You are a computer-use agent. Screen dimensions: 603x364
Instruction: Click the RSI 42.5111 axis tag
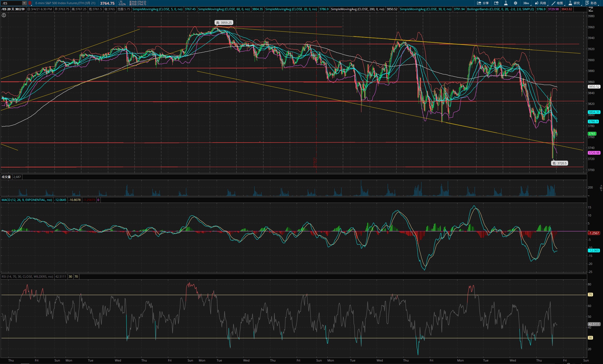[594, 324]
